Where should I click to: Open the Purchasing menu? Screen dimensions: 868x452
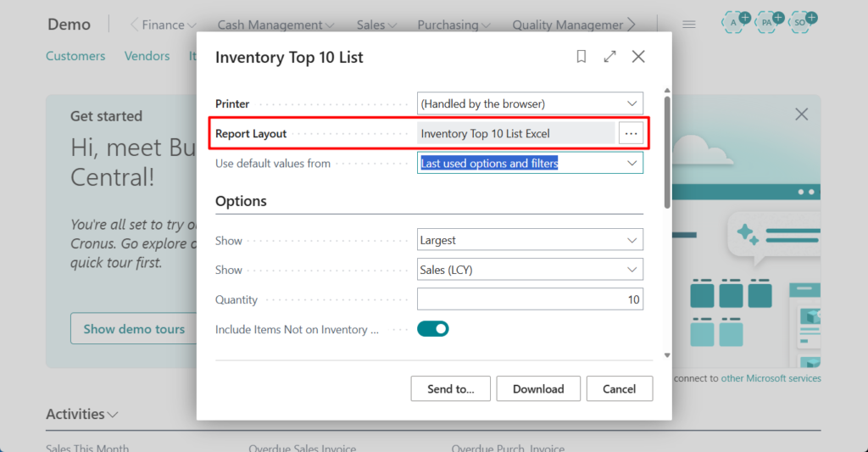pyautogui.click(x=455, y=25)
